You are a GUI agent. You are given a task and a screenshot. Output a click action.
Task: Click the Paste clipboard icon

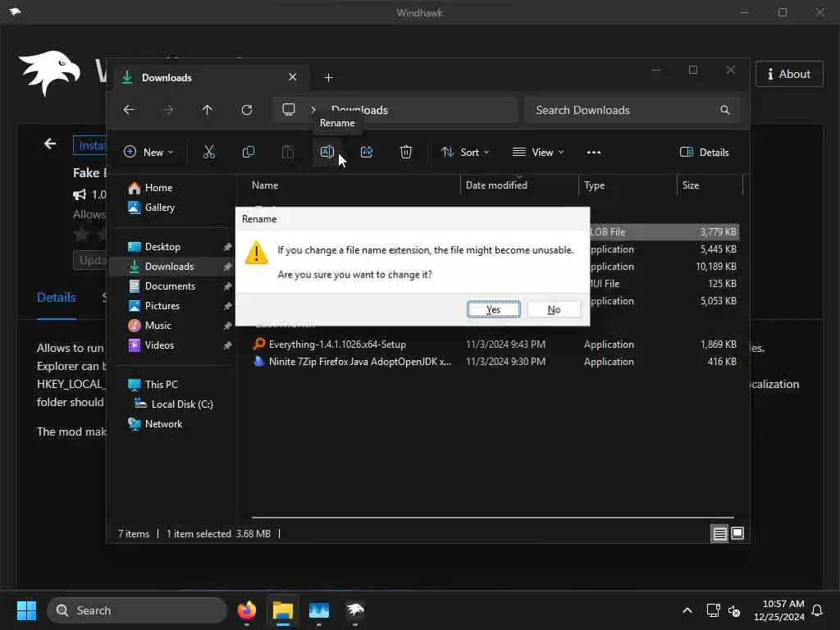click(288, 152)
